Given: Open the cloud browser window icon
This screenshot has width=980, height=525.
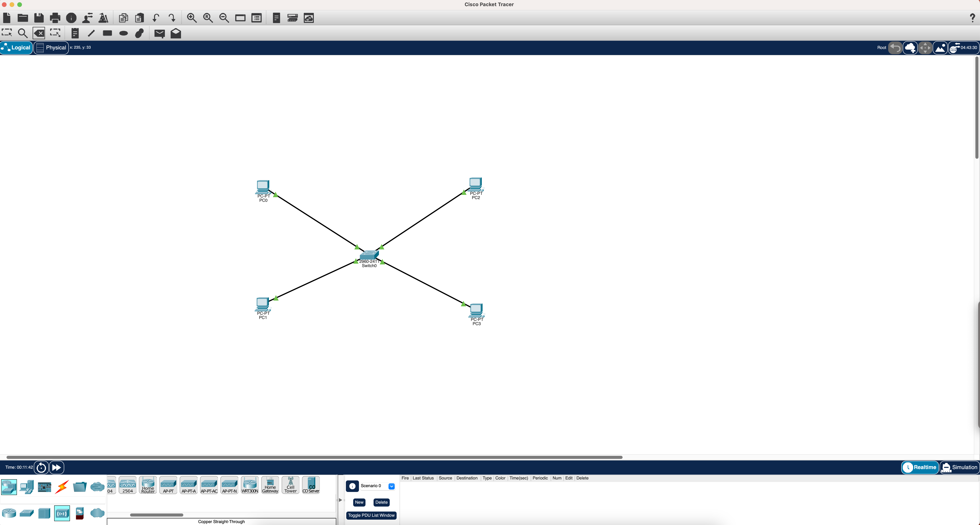Looking at the screenshot, I should click(x=309, y=18).
